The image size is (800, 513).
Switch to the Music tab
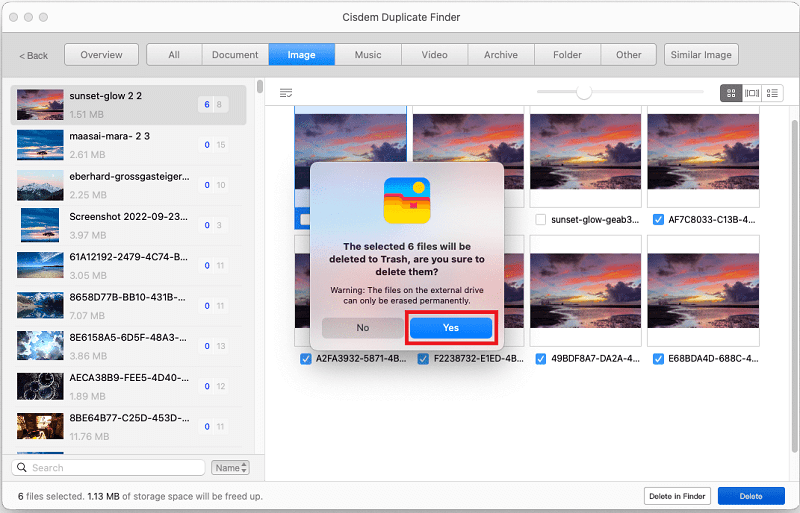pyautogui.click(x=368, y=55)
